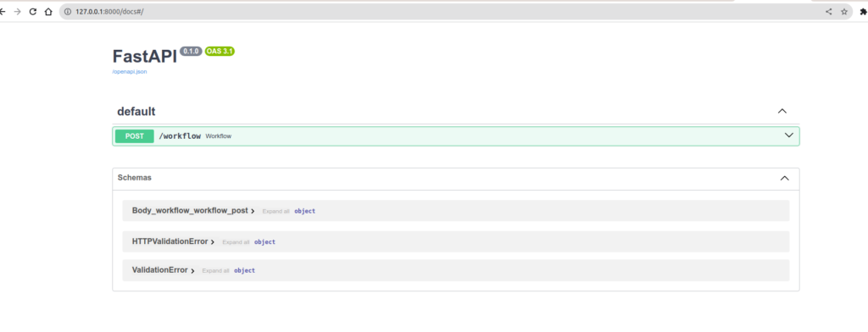Open the /openapi.json link
The image size is (868, 332).
(130, 71)
